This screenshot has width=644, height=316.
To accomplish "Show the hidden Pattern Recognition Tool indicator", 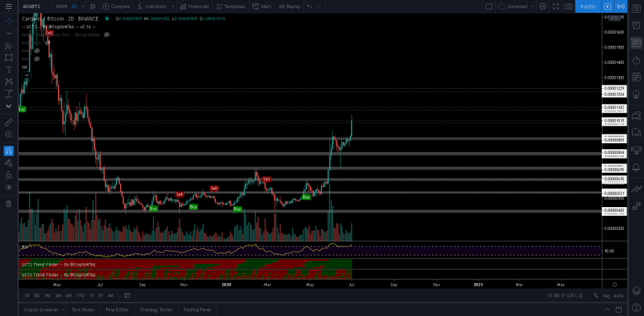I will (x=107, y=34).
